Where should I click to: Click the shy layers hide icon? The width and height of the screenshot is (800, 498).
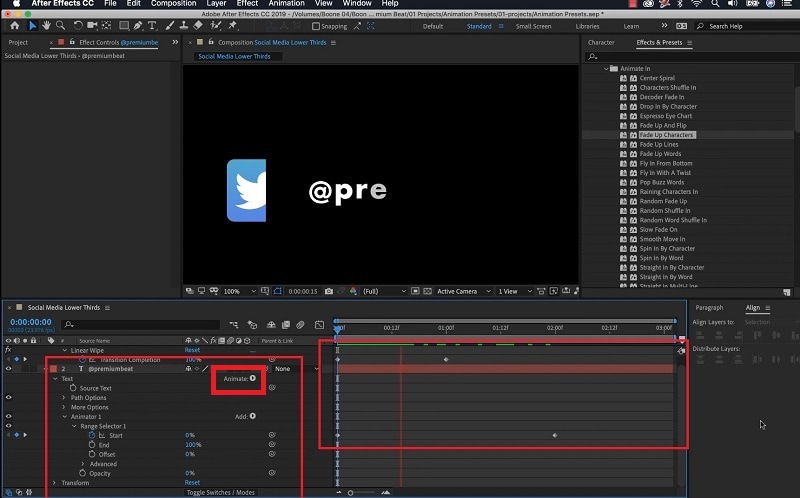[271, 325]
